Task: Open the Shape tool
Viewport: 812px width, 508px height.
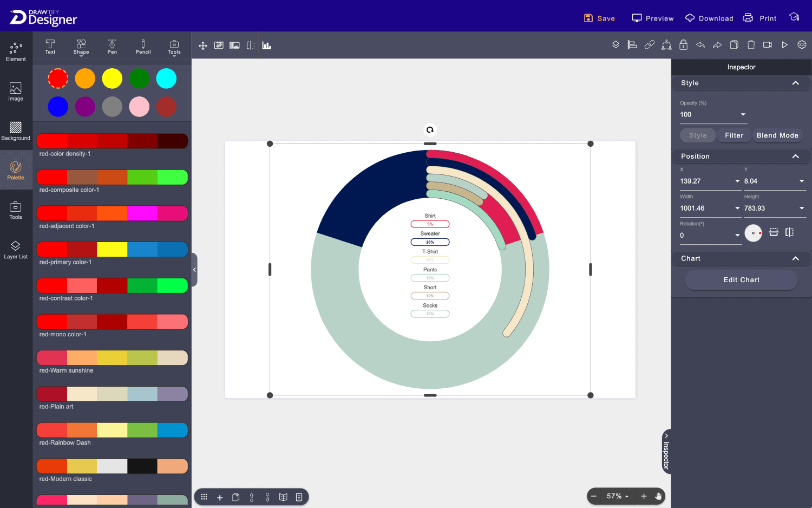Action: click(x=81, y=47)
